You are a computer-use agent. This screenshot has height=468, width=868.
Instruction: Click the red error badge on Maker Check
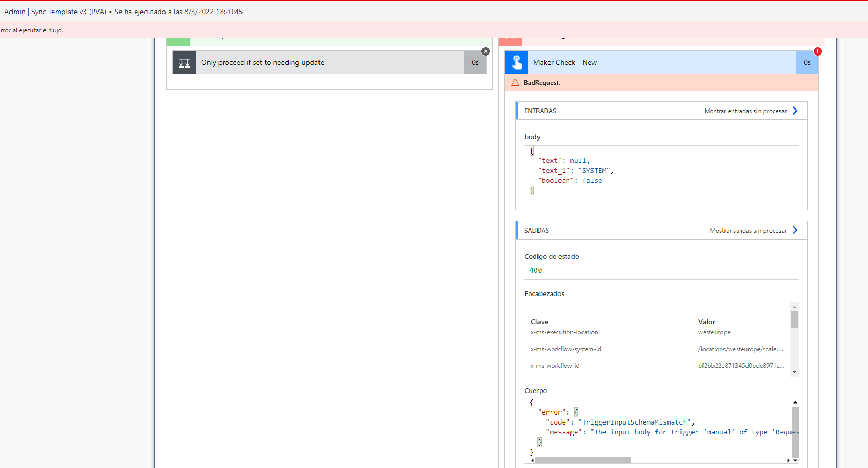tap(818, 51)
